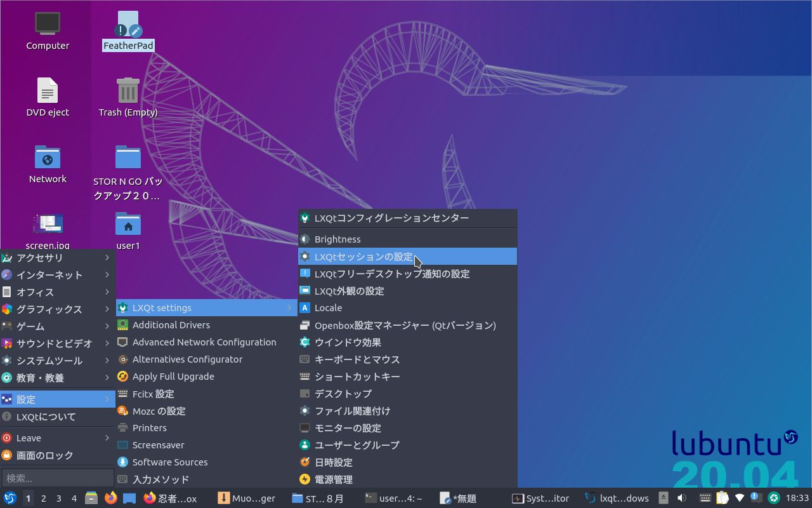Open the user1 home folder icon
The height and width of the screenshot is (508, 812).
point(128,231)
